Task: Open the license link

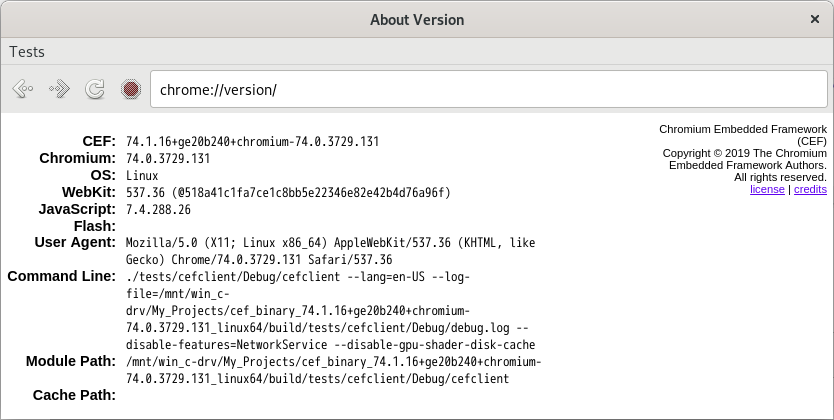Action: click(767, 189)
